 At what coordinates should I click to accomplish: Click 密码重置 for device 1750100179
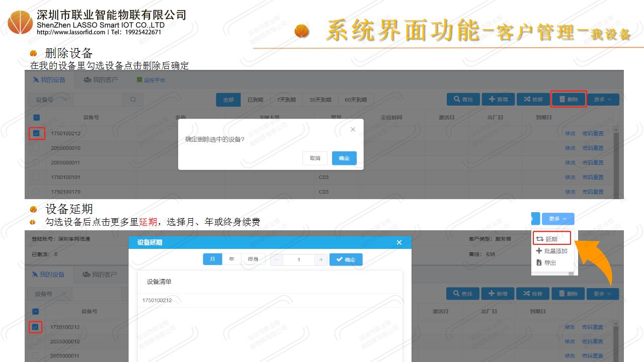click(593, 192)
